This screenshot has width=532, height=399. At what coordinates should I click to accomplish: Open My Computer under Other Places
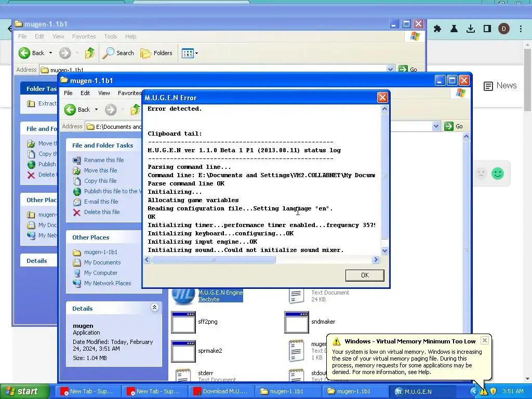coord(101,273)
